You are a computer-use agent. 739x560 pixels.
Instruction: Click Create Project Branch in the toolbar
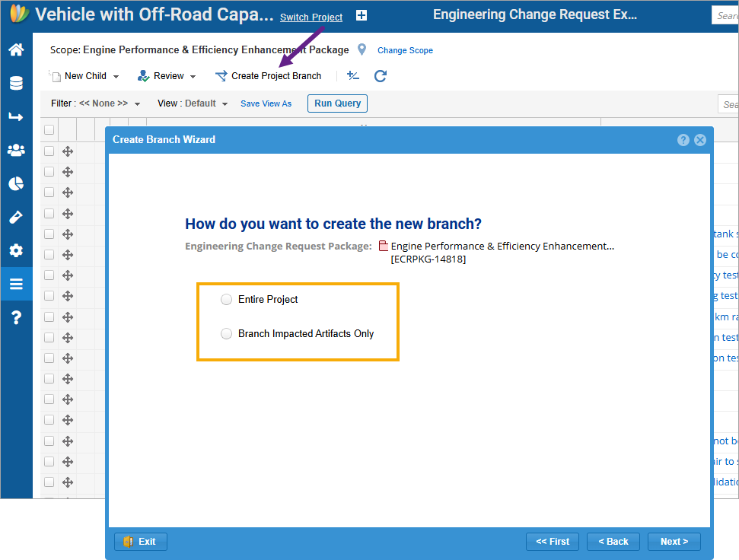coord(269,76)
